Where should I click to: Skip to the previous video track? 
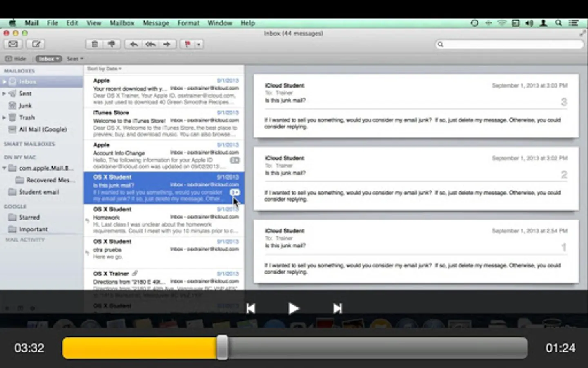251,308
